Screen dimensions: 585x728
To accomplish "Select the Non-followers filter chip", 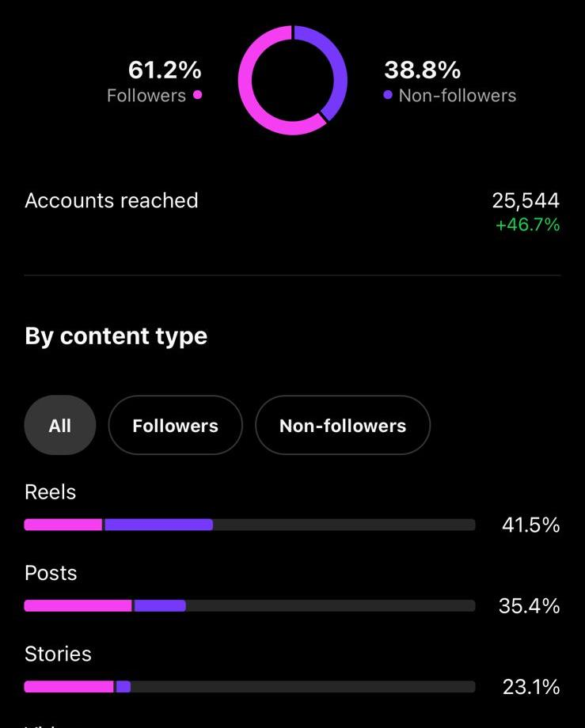I will click(343, 425).
